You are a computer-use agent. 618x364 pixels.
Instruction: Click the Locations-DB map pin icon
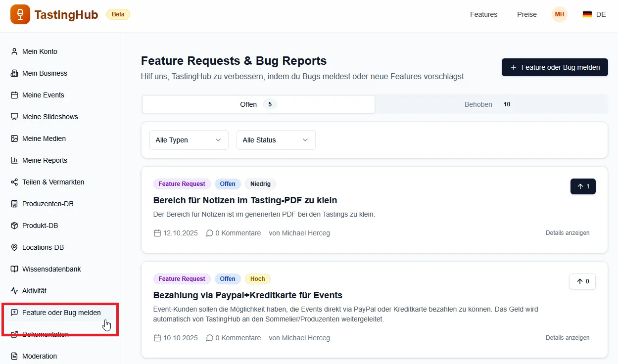pyautogui.click(x=14, y=247)
